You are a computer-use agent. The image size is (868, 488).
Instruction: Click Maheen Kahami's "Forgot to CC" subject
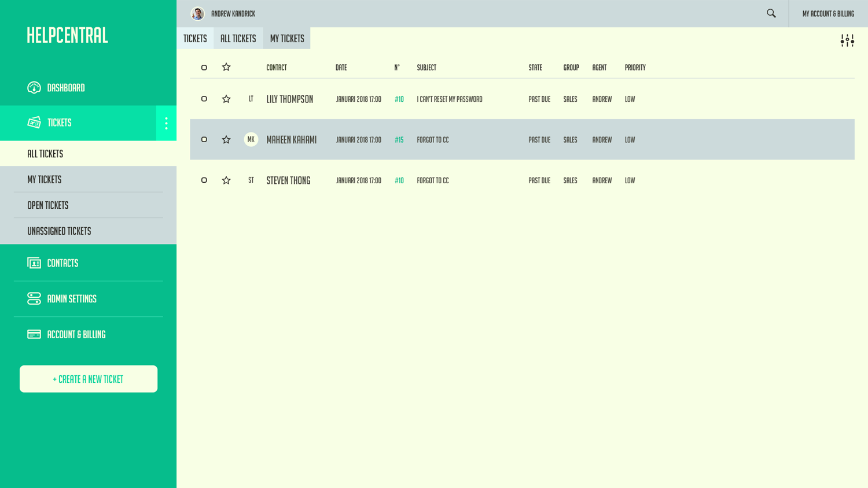(x=433, y=139)
